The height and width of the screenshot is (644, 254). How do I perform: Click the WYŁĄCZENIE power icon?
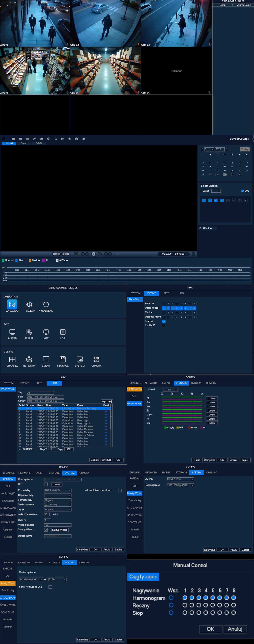[46, 304]
